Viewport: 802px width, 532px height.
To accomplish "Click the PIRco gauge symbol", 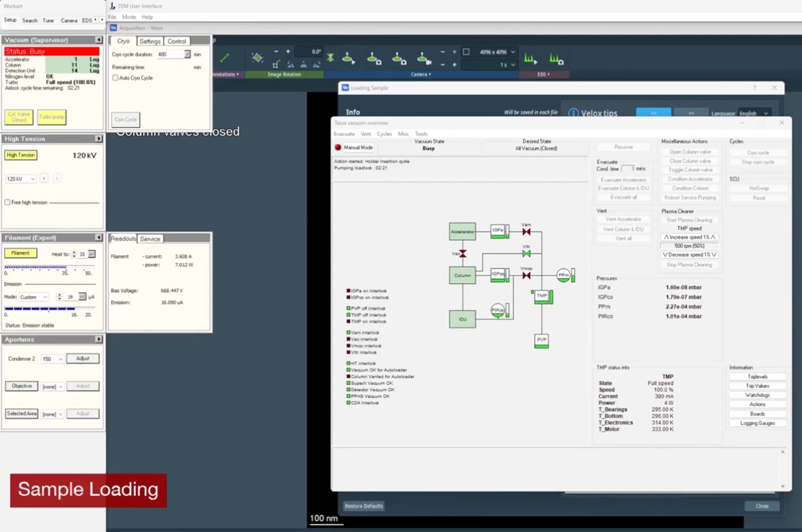I will 497,310.
